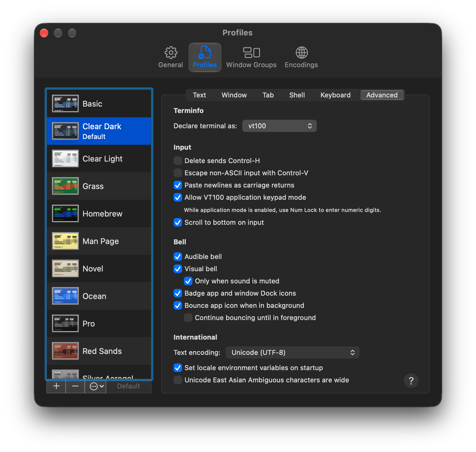Pick the Grass profile thumbnail
The image size is (476, 452).
[x=65, y=186]
